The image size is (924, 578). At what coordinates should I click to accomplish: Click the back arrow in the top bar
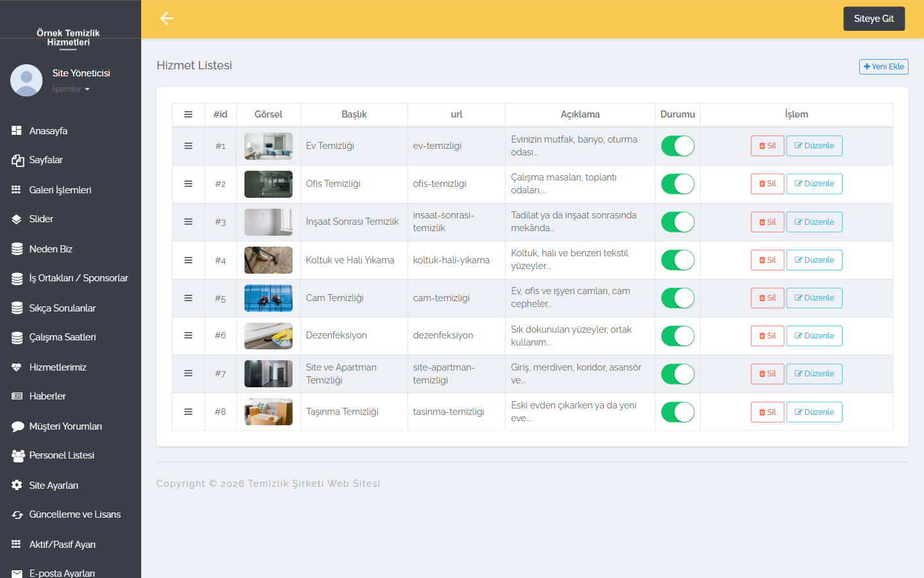tap(167, 19)
